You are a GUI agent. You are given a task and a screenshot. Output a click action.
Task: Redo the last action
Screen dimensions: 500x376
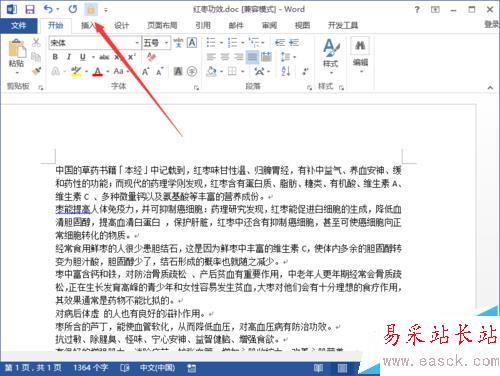pos(73,9)
